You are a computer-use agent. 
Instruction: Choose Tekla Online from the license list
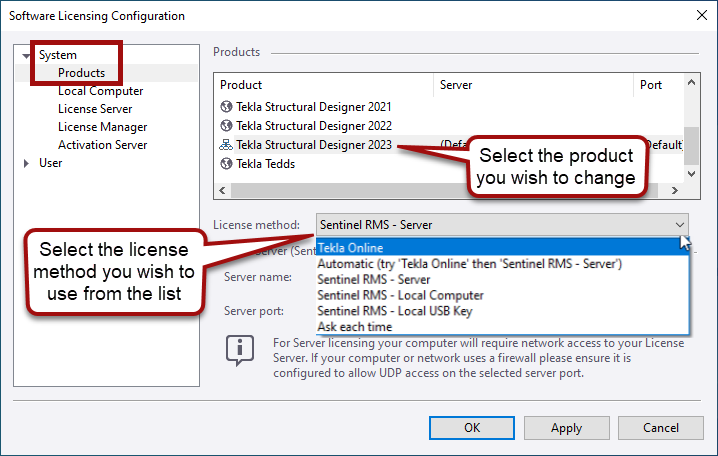[x=502, y=248]
